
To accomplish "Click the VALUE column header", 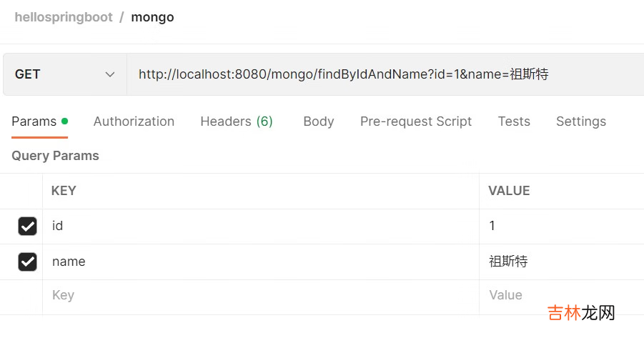I will (x=509, y=191).
